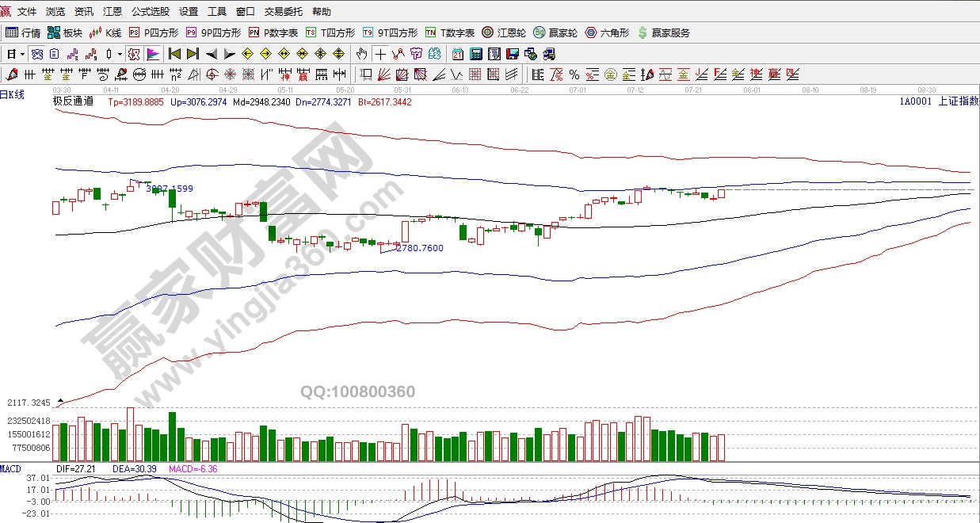Open the 交易委托 menu
Screen dimensions: 980x523
[284, 12]
